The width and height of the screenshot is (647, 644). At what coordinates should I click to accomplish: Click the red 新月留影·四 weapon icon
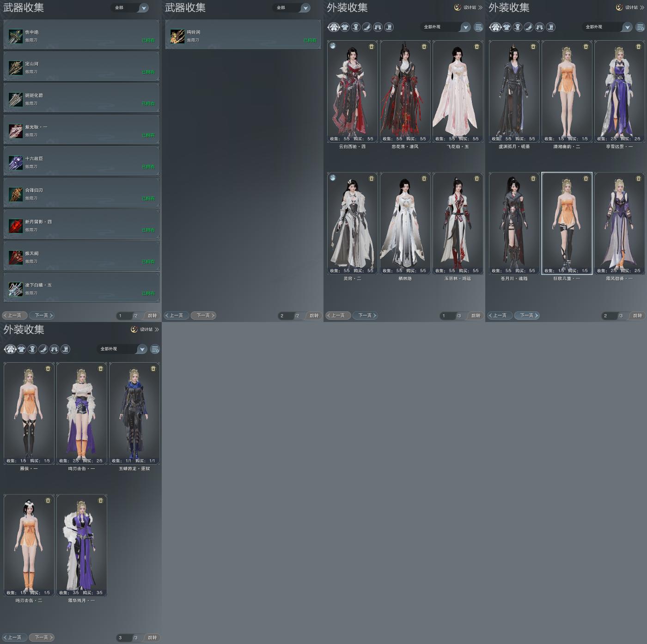pos(16,225)
